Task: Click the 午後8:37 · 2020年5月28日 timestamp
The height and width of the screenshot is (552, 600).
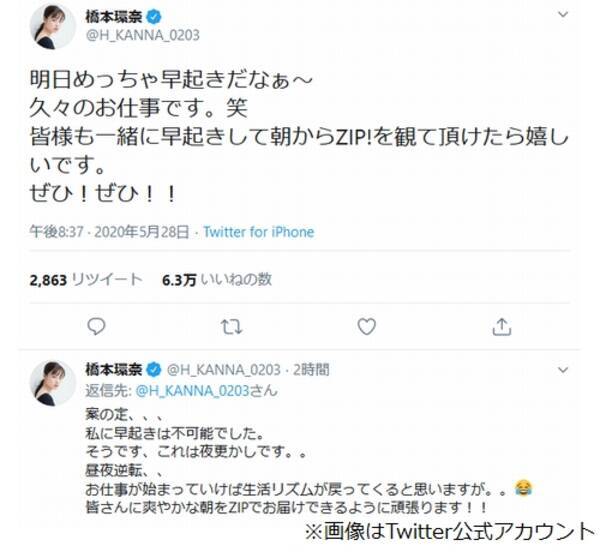Action: tap(109, 232)
